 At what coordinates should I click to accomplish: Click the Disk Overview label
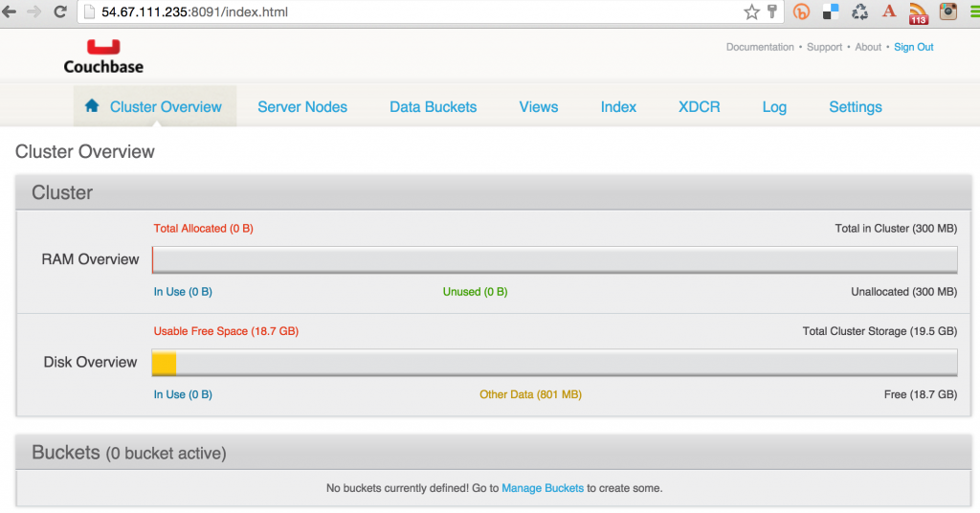[90, 363]
